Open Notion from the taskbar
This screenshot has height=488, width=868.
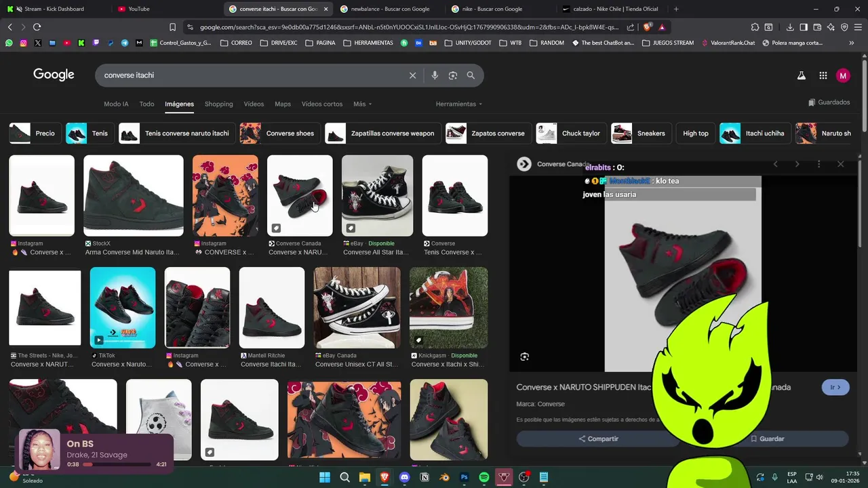(x=425, y=477)
